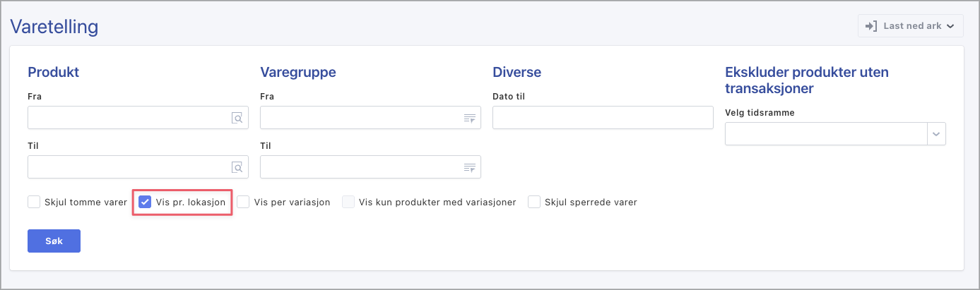Toggle the Skjul sperrede varer checkbox
The height and width of the screenshot is (290, 980).
pos(534,203)
